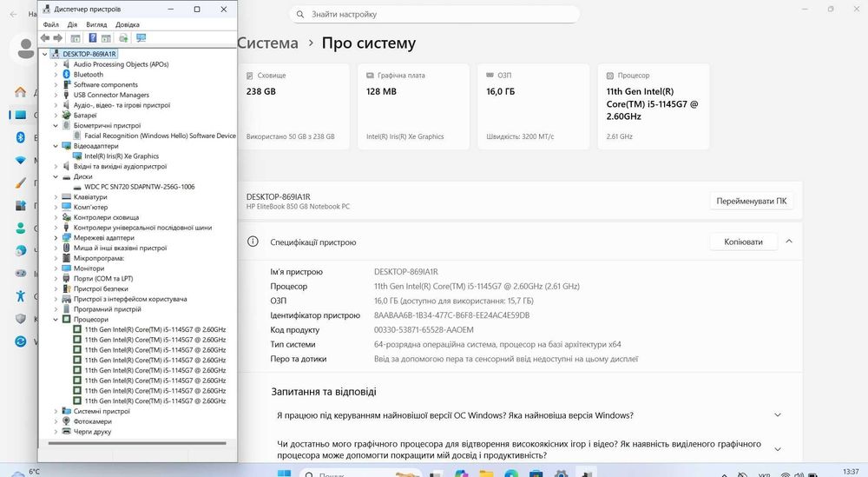868x477 pixels.
Task: Click the Back arrow in Device Manager toolbar
Action: pos(45,37)
